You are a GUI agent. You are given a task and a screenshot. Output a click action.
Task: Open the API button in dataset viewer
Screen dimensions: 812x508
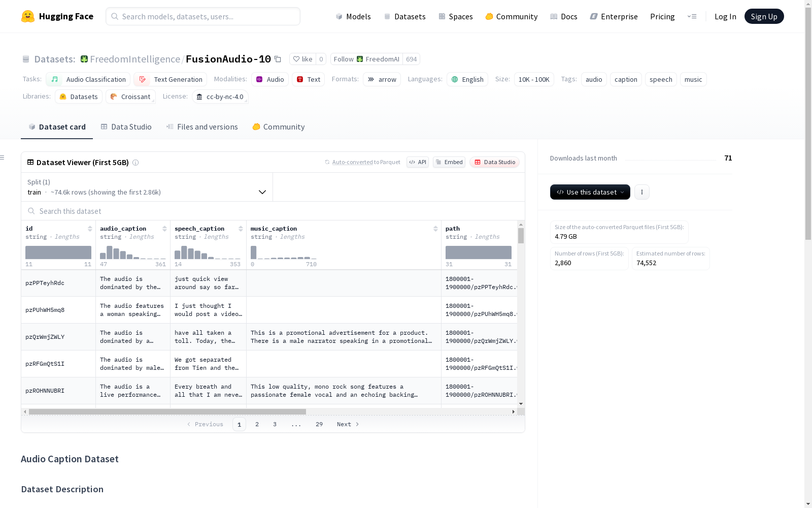coord(418,162)
